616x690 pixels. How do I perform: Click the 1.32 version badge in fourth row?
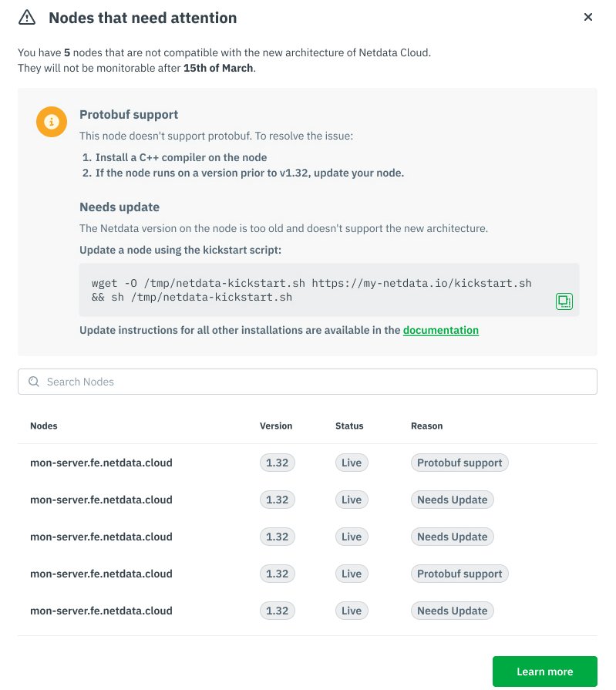click(277, 574)
